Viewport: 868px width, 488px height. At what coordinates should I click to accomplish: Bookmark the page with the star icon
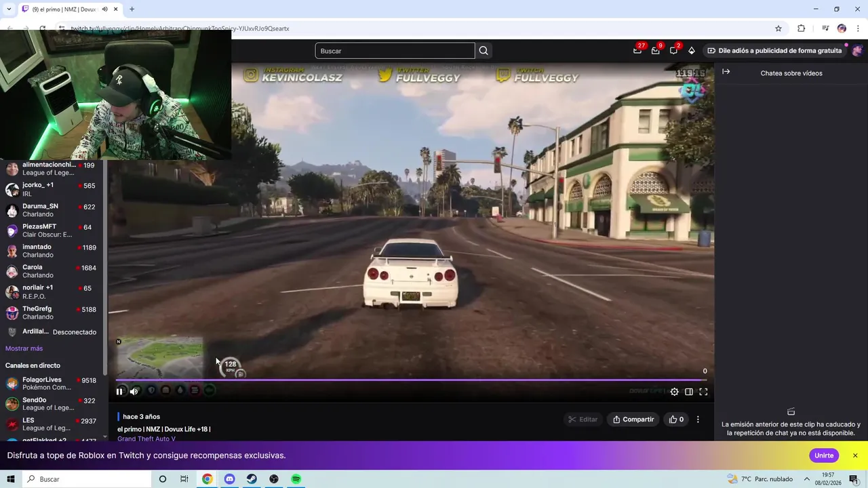click(x=778, y=28)
